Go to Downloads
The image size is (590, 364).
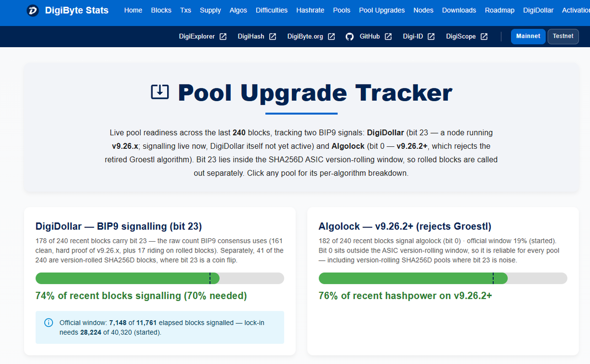tap(459, 10)
